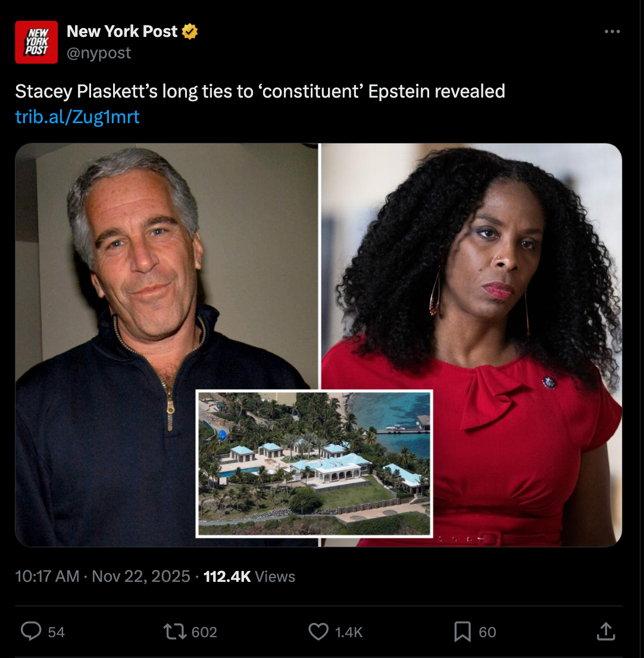644x658 pixels.
Task: Click the repost count 602
Action: [x=204, y=632]
